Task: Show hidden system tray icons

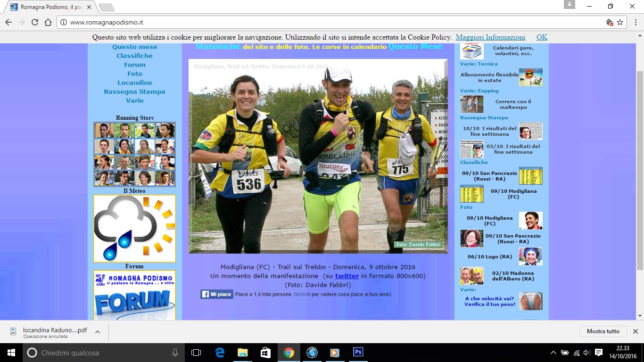Action: (x=553, y=353)
